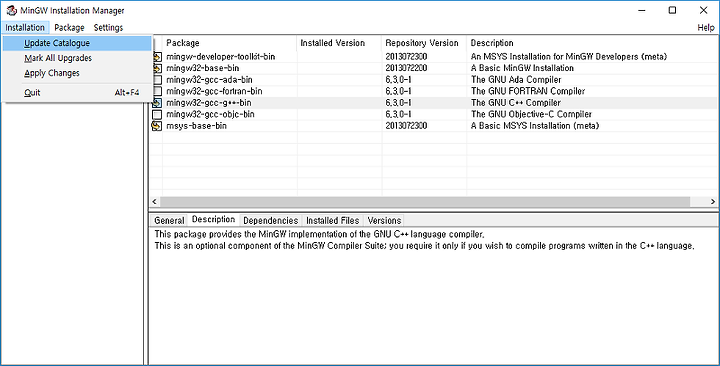The width and height of the screenshot is (720, 366).
Task: Sort by the Description column header
Action: click(592, 43)
